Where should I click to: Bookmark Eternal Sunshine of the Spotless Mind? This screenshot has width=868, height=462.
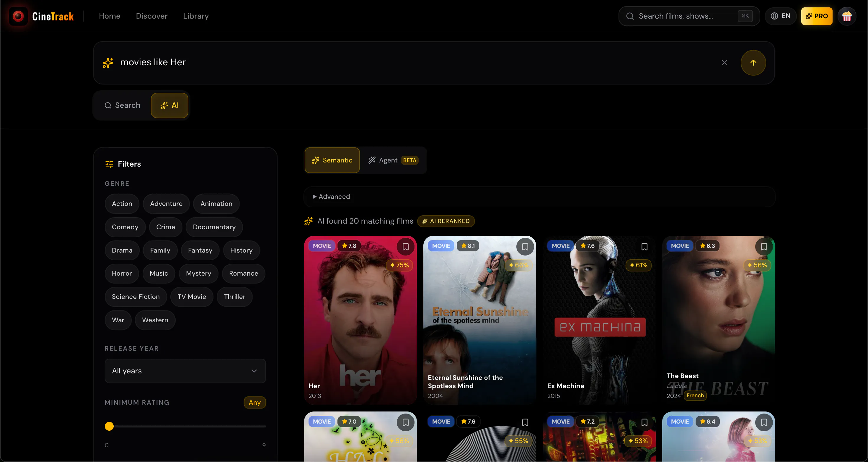coord(525,247)
